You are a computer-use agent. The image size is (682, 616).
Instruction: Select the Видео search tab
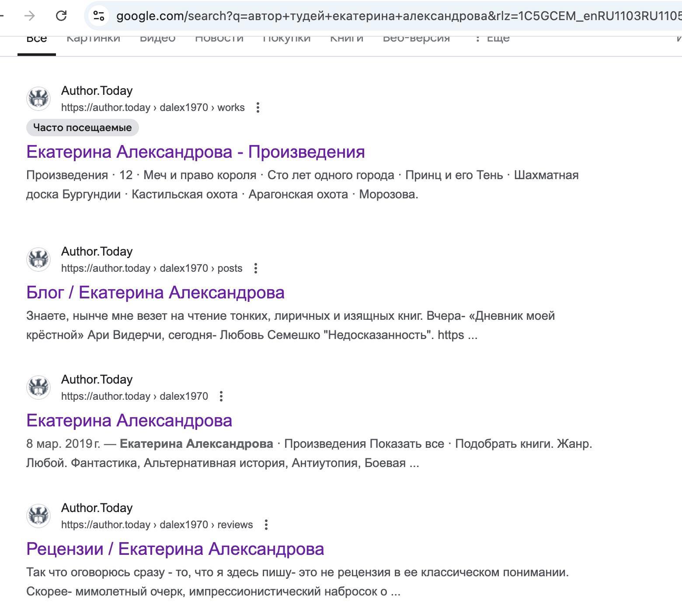tap(157, 38)
